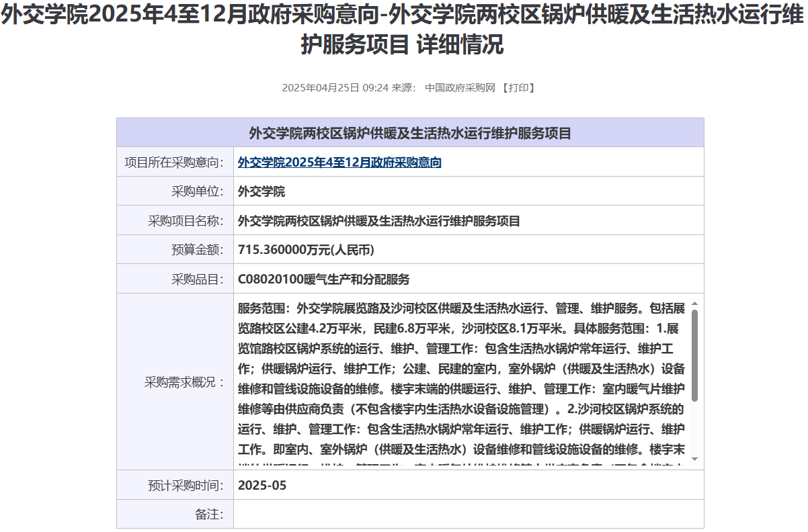808x532 pixels.
Task: Open the 中国政府采购网 source link
Action: point(460,88)
